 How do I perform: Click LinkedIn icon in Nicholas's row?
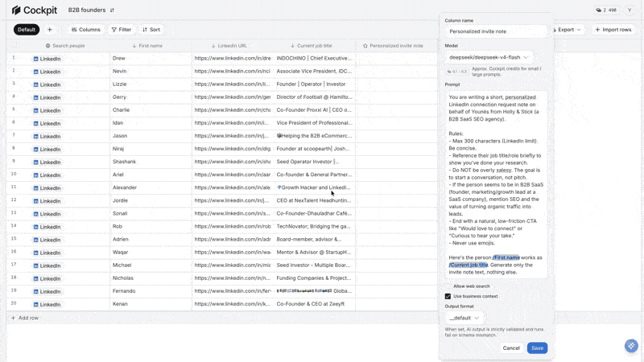35,278
